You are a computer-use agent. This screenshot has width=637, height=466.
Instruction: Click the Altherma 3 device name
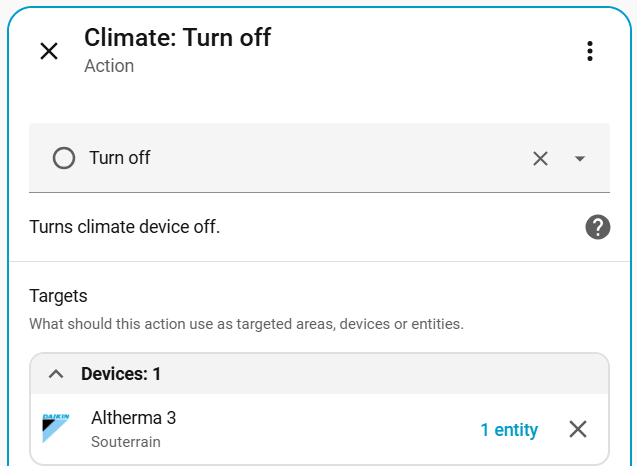click(x=133, y=418)
